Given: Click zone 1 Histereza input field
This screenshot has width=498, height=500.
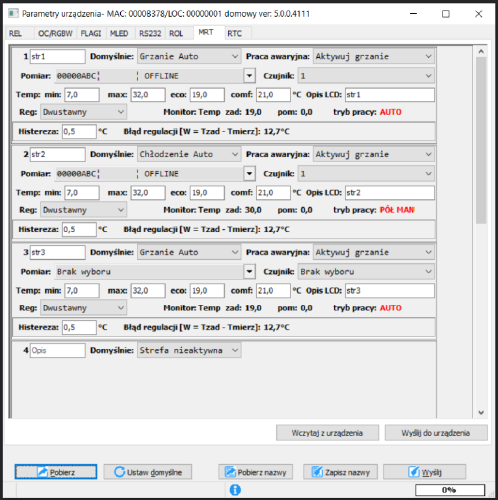Looking at the screenshot, I should [x=79, y=132].
